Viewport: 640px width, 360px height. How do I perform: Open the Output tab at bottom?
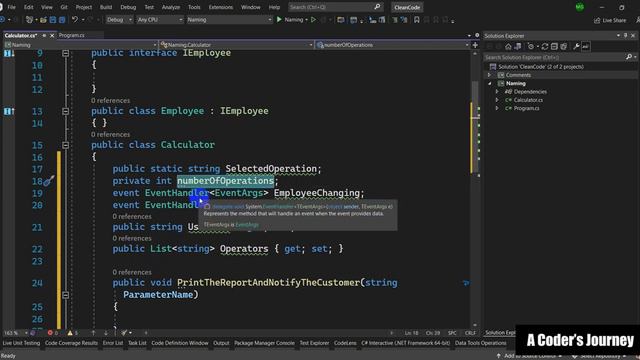pyautogui.click(x=221, y=343)
